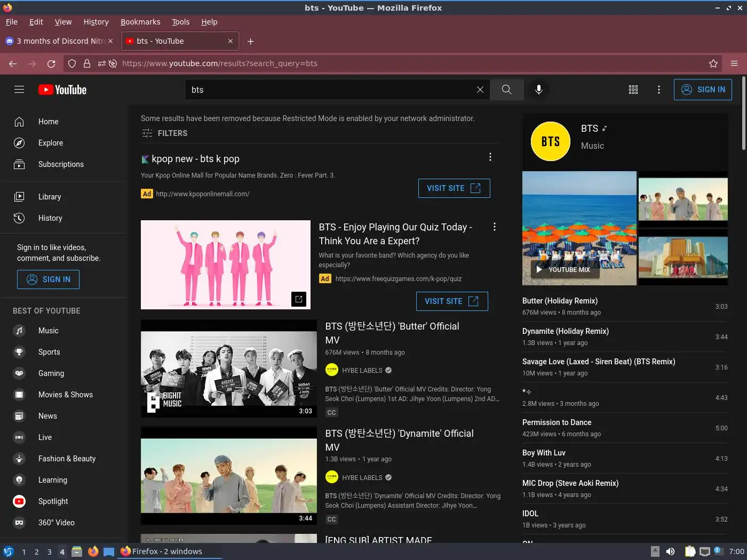
Task: Open YouTube settings three-dot menu in header
Action: (659, 90)
